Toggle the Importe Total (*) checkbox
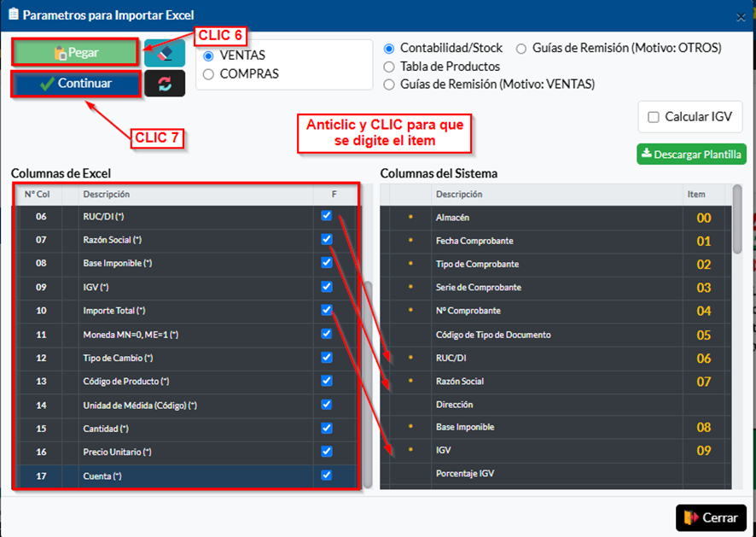This screenshot has width=756, height=537. click(327, 310)
